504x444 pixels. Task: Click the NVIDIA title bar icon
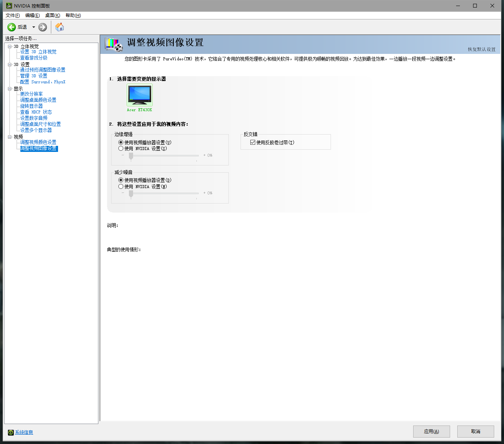[9, 6]
